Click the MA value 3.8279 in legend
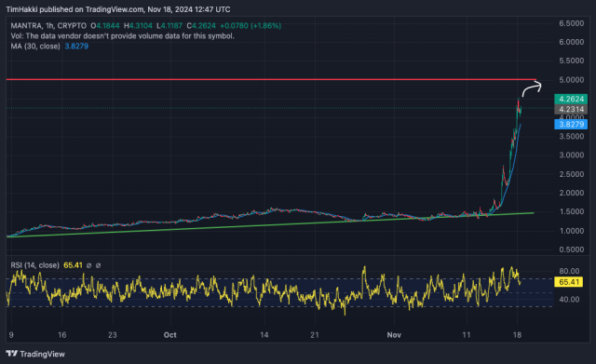 tap(76, 47)
